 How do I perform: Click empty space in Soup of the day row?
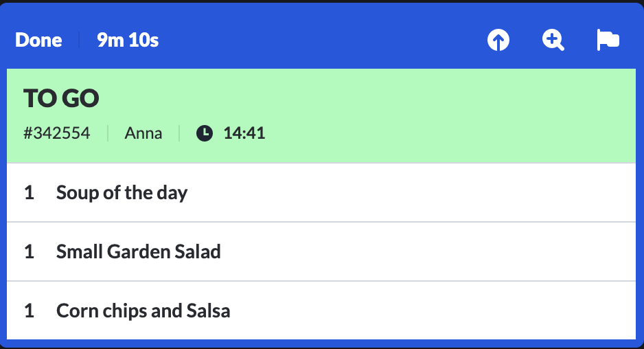[411, 192]
